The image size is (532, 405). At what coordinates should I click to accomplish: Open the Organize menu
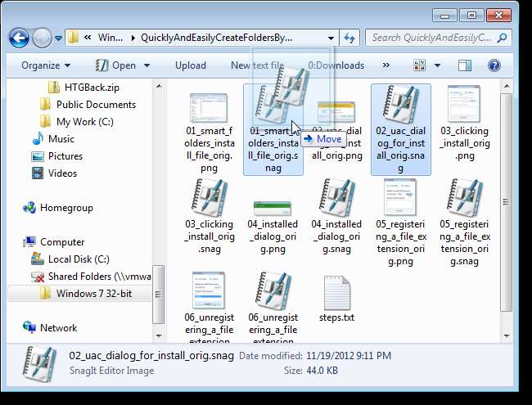(x=46, y=65)
